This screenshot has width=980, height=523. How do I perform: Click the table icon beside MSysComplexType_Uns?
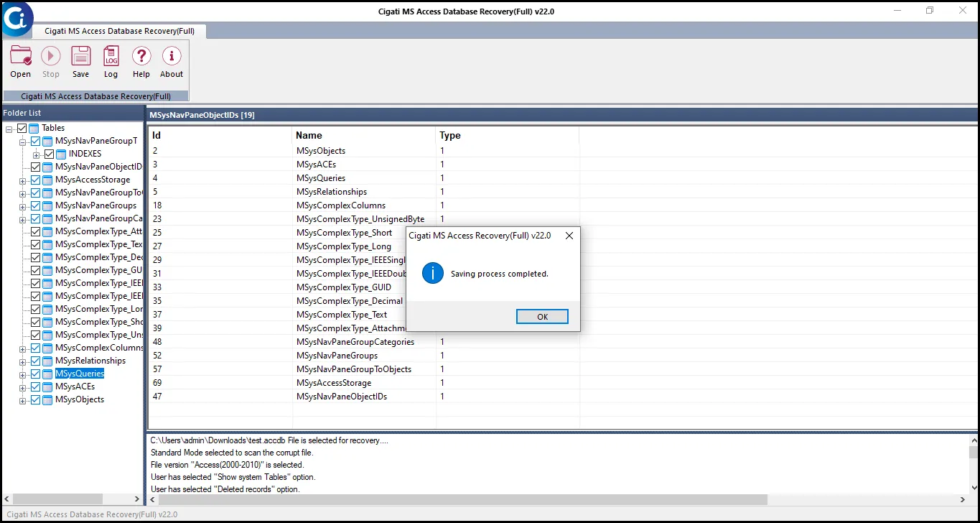pyautogui.click(x=47, y=335)
